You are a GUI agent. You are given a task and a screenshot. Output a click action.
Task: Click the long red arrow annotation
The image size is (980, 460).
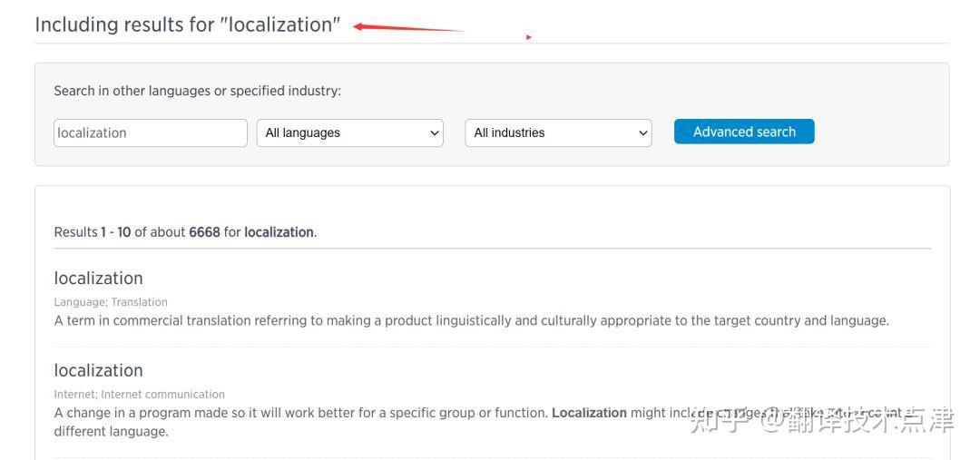[x=408, y=28]
